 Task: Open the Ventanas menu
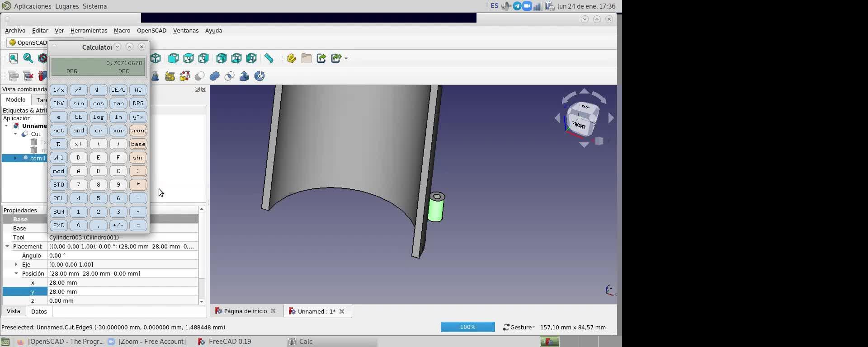[x=186, y=30]
